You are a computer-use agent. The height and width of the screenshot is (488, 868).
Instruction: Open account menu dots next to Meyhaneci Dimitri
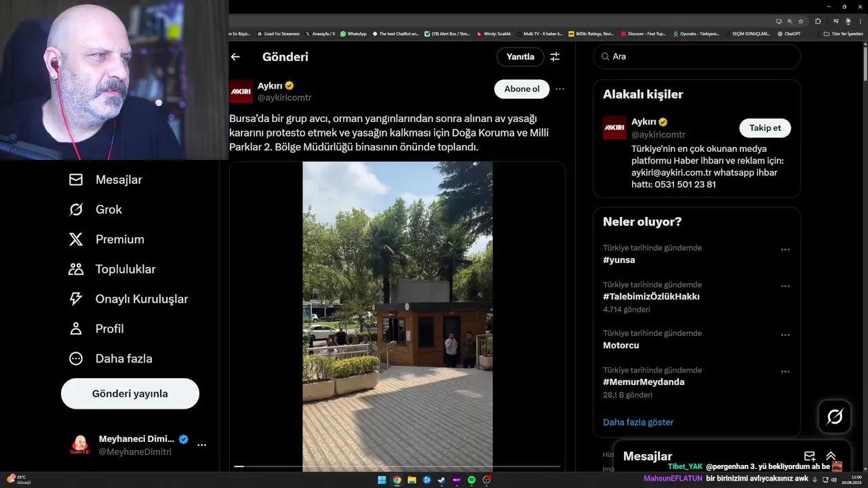pos(201,445)
